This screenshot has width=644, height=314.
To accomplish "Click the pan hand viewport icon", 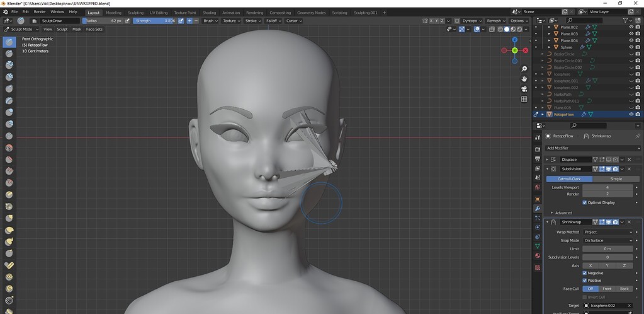I will [524, 79].
